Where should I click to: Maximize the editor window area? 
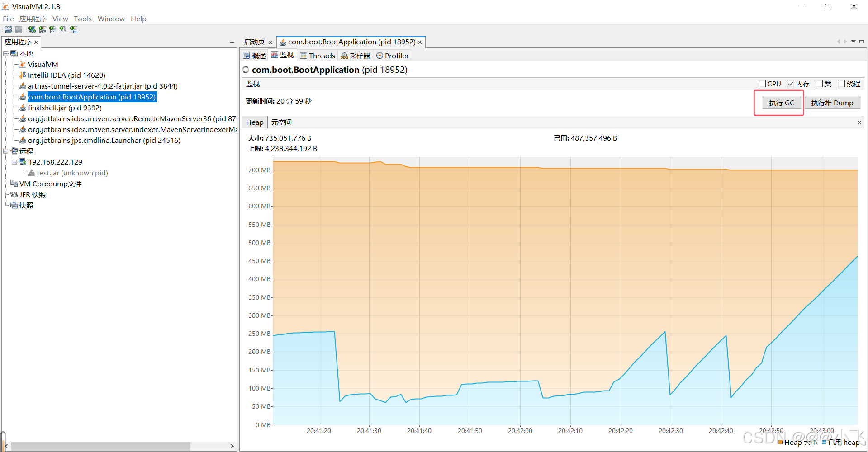tap(862, 42)
